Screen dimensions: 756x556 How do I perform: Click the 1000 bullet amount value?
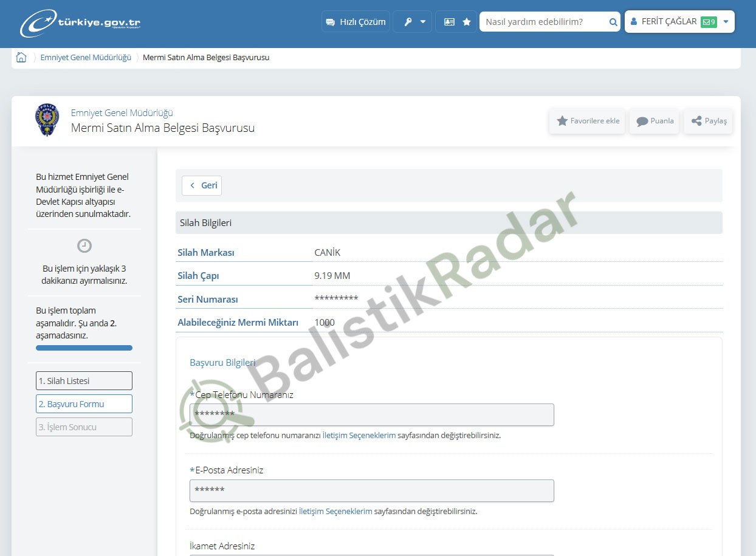coord(325,323)
